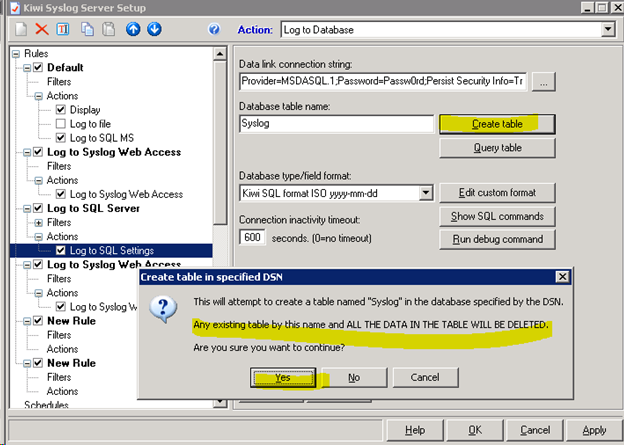Click the Paste toolbar icon
Screen dimensions: 624x445
point(109,29)
